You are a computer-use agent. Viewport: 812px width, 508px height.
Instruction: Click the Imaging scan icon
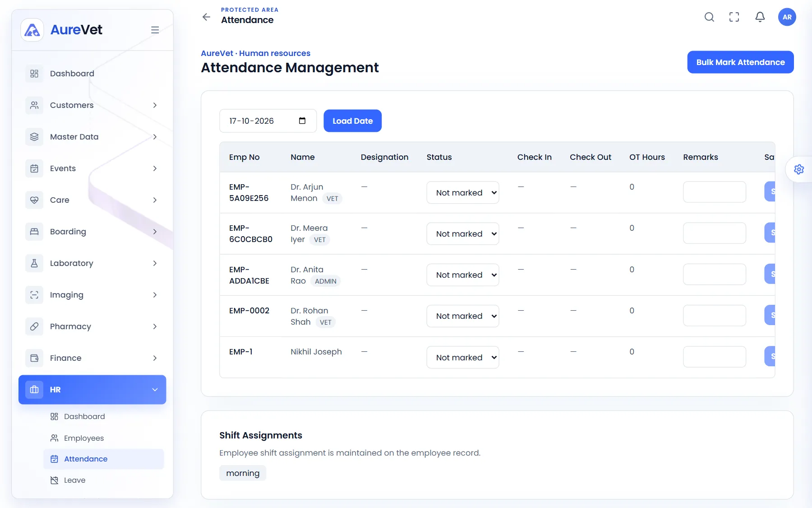click(x=34, y=295)
